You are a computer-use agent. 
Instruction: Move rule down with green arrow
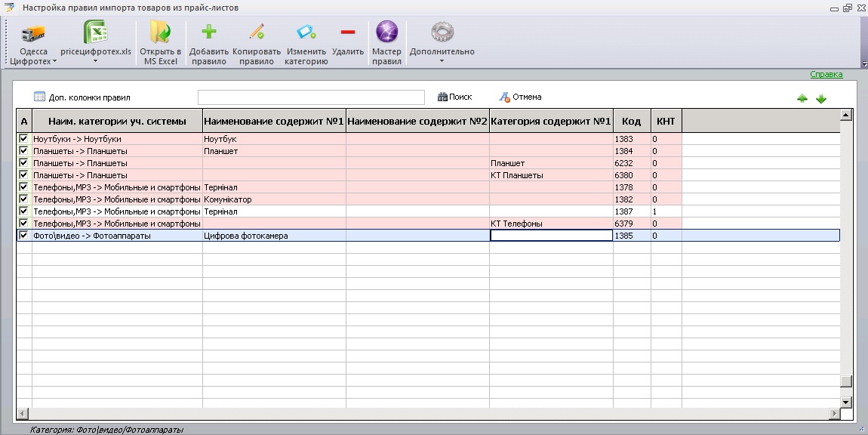tap(821, 99)
